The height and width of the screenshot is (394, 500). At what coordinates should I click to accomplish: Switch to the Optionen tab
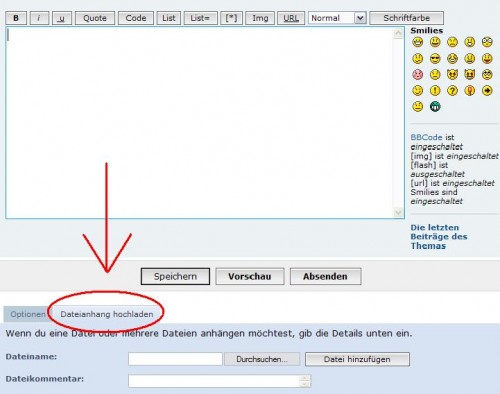pyautogui.click(x=28, y=314)
